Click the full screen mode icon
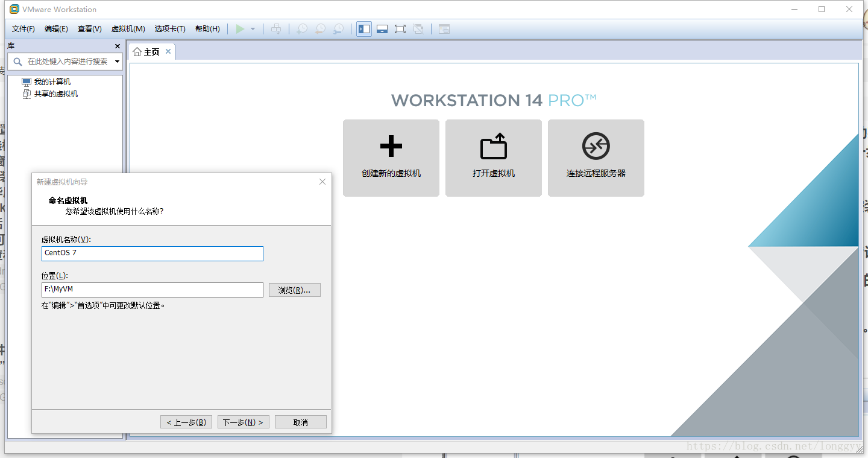The width and height of the screenshot is (868, 458). 400,29
